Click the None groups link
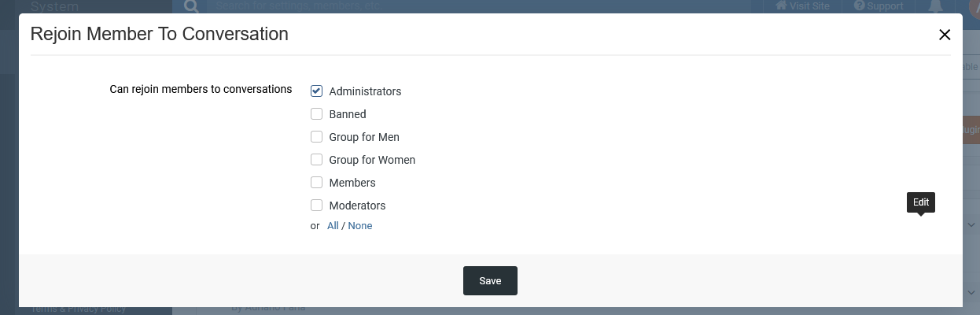Viewport: 980px width, 315px height. (x=360, y=226)
